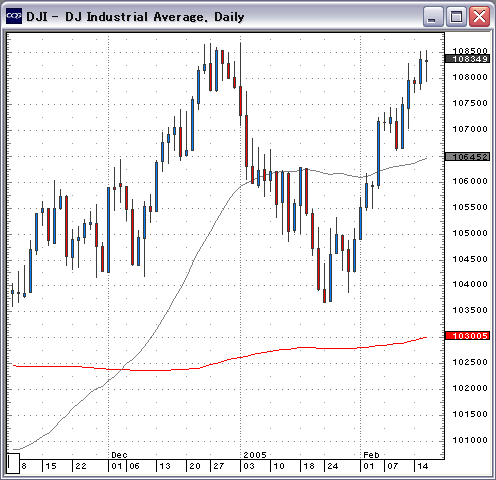
Task: Click the date label 13 on time axis
Action: coord(165,466)
